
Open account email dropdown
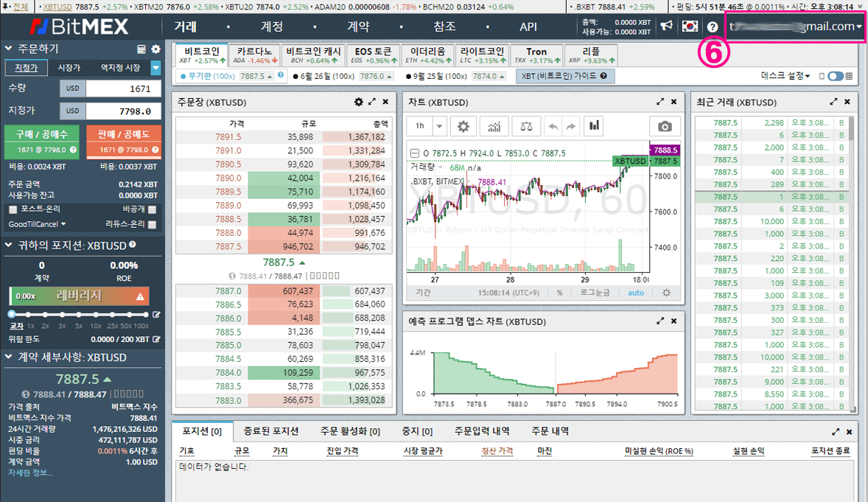[796, 26]
